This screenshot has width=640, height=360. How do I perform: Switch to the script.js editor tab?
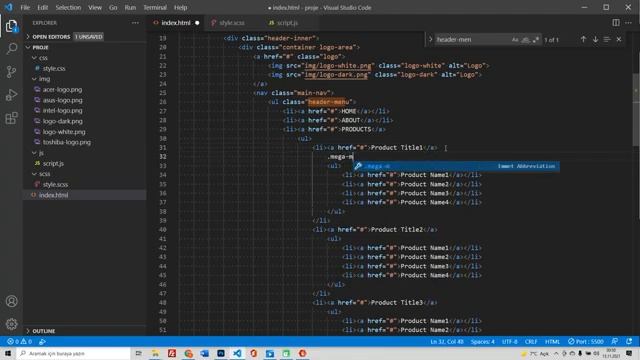point(287,23)
